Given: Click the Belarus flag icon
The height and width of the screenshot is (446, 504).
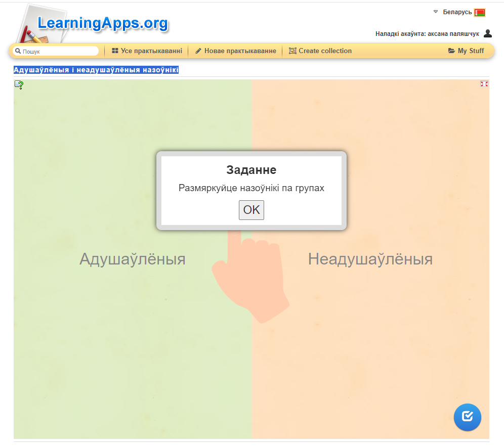Looking at the screenshot, I should [480, 13].
